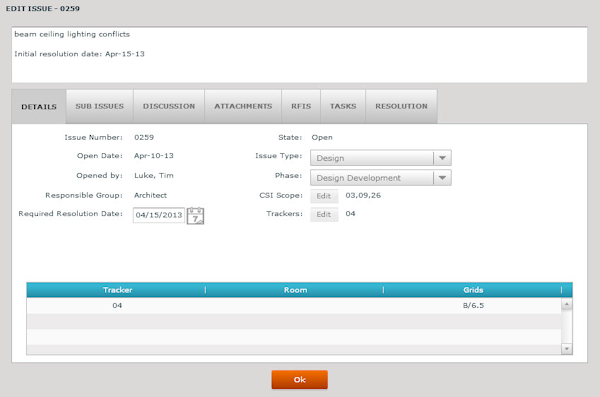Click Edit button for CSI Scope
Image resolution: width=600 pixels, height=397 pixels.
[324, 196]
